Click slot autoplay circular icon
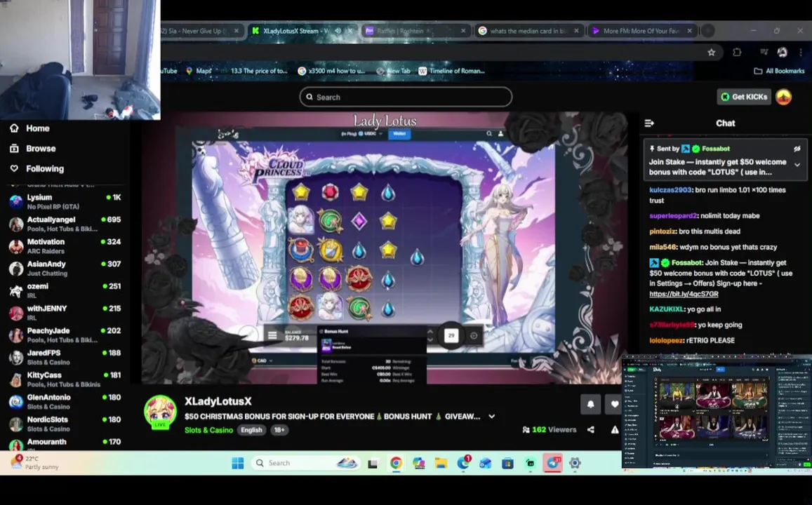Image resolution: width=812 pixels, height=505 pixels. [x=474, y=336]
